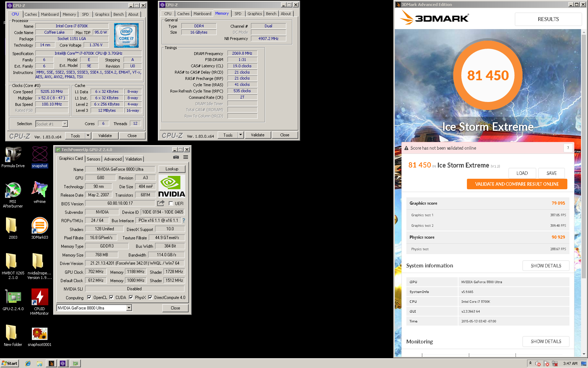The width and height of the screenshot is (588, 368).
Task: Switch to the Sensors tab in GPU-Z
Action: [93, 159]
